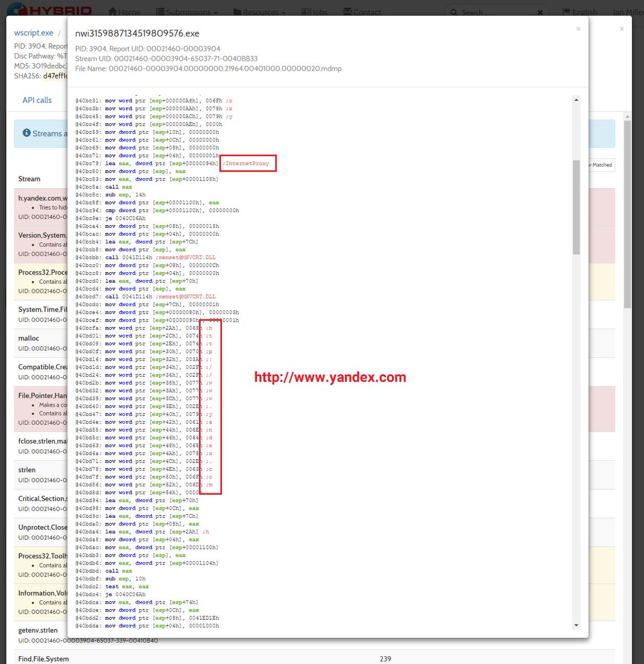Image resolution: width=644 pixels, height=664 pixels.
Task: Click the background dialog's vertical scrollbar
Action: click(627, 213)
